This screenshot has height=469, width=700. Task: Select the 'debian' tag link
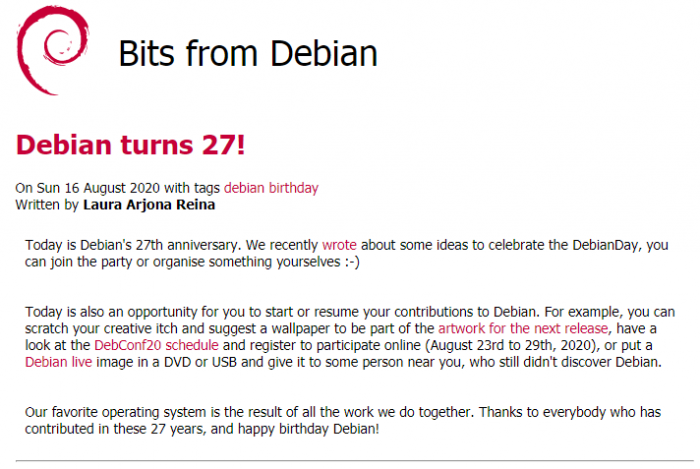(243, 187)
